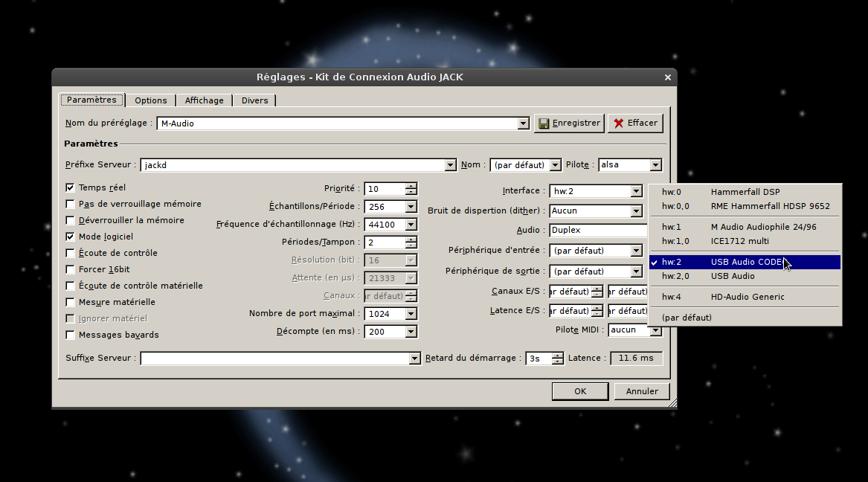Viewport: 868px width, 482px height.
Task: Open the Périphérique d'entrée dropdown
Action: click(x=636, y=251)
